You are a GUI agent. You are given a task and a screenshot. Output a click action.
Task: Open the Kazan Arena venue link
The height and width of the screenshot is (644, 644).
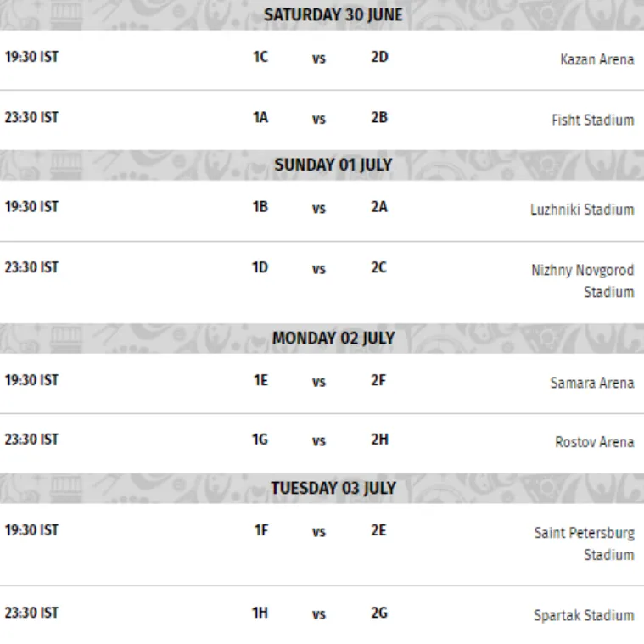coord(596,59)
